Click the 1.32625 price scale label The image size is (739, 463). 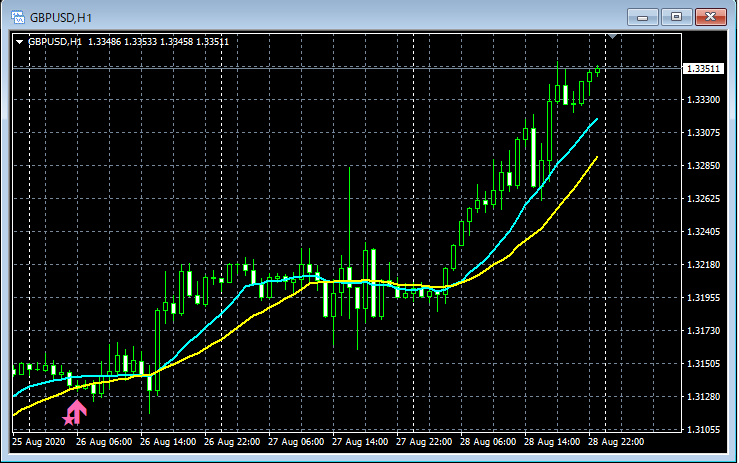click(x=704, y=198)
